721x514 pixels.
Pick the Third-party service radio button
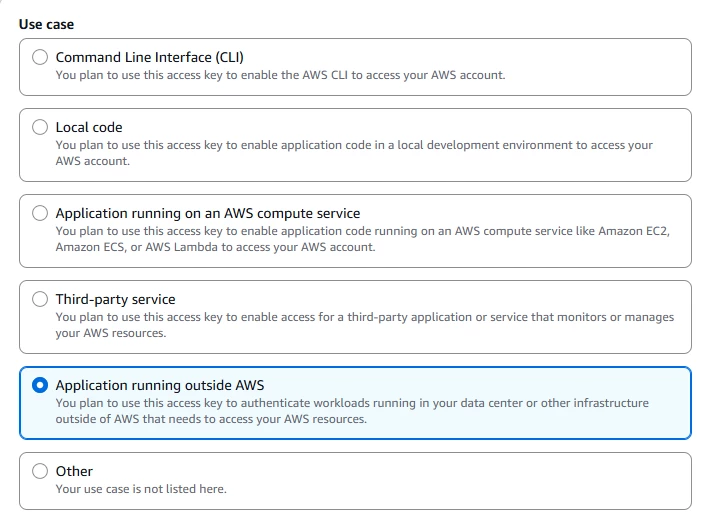coord(40,299)
